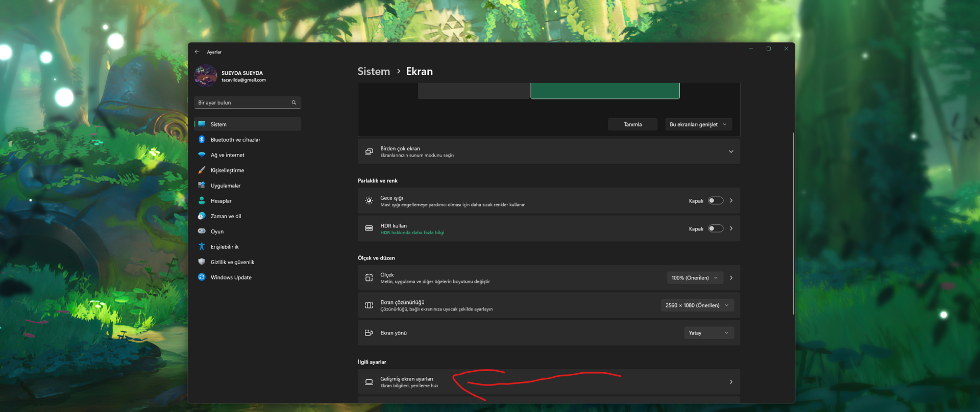The image size is (980, 412).
Task: Go back using the arrow beside Ayarlar
Action: point(197,52)
